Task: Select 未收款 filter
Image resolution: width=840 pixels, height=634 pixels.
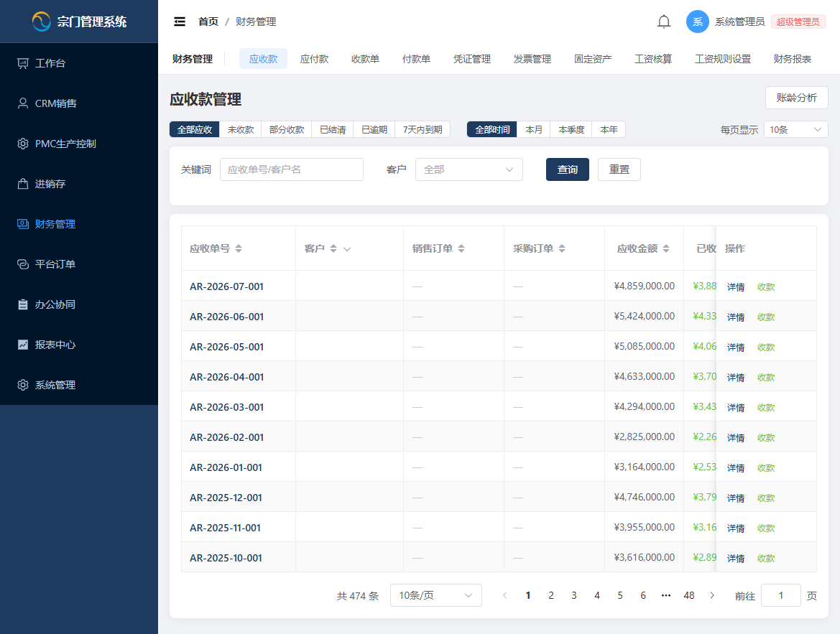Action: (x=241, y=129)
